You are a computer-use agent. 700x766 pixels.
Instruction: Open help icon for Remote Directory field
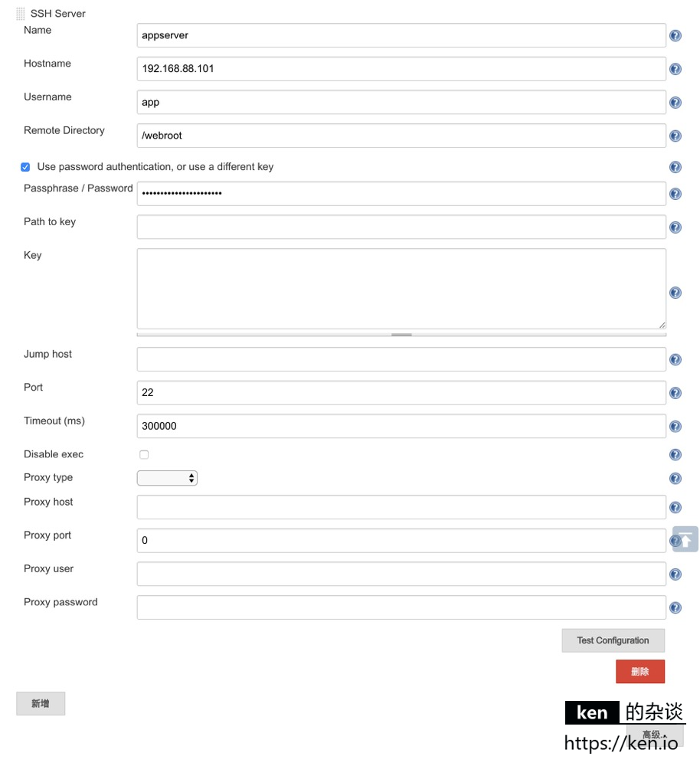click(x=675, y=136)
